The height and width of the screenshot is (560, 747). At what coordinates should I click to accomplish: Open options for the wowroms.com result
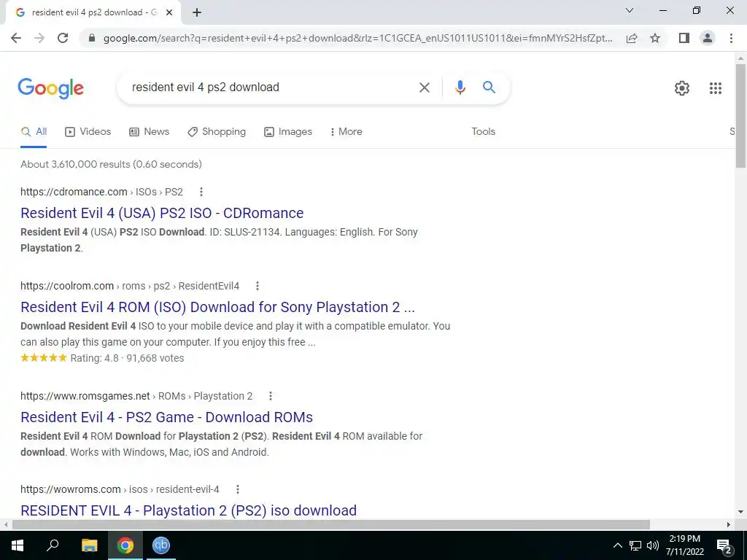pyautogui.click(x=237, y=489)
